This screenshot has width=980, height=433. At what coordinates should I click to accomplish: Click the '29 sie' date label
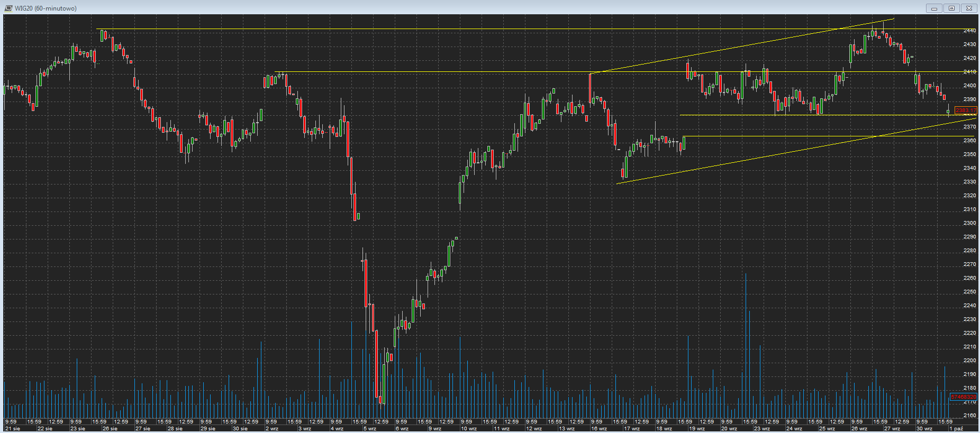[208, 429]
